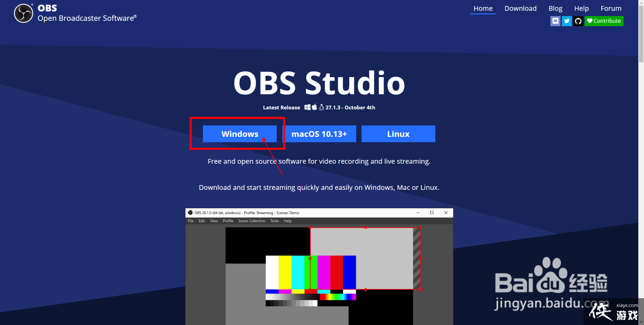Click the OBS logo icon
Image resolution: width=644 pixels, height=325 pixels.
[x=23, y=13]
